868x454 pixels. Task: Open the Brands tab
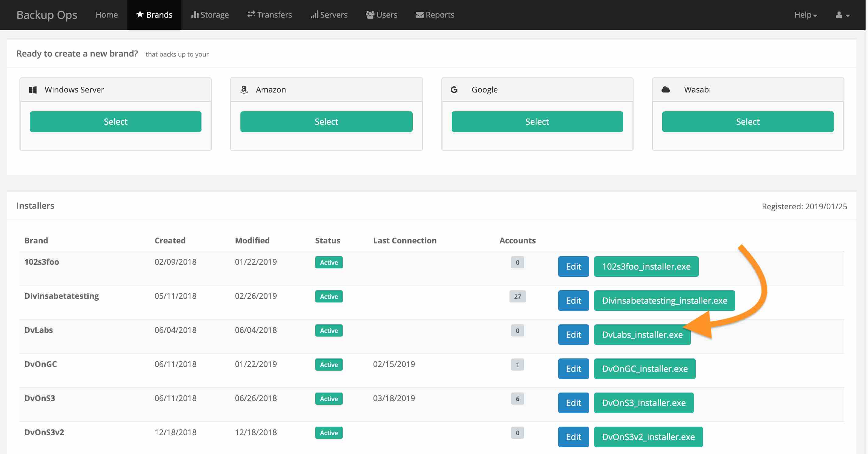pyautogui.click(x=154, y=15)
